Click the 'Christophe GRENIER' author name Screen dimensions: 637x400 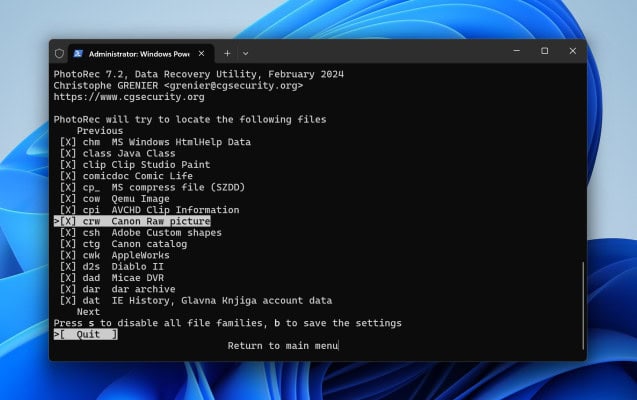point(106,86)
